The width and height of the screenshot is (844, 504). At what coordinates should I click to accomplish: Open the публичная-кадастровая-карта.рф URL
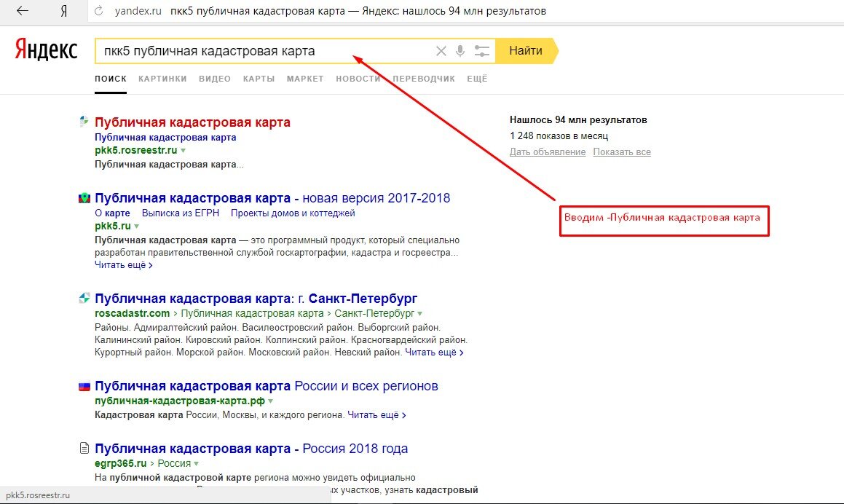180,401
